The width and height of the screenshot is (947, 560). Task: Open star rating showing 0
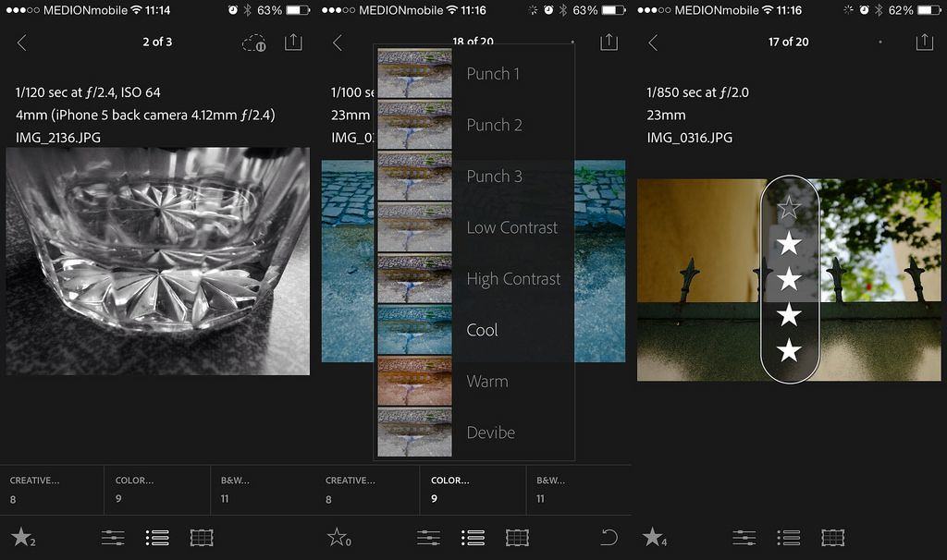338,537
